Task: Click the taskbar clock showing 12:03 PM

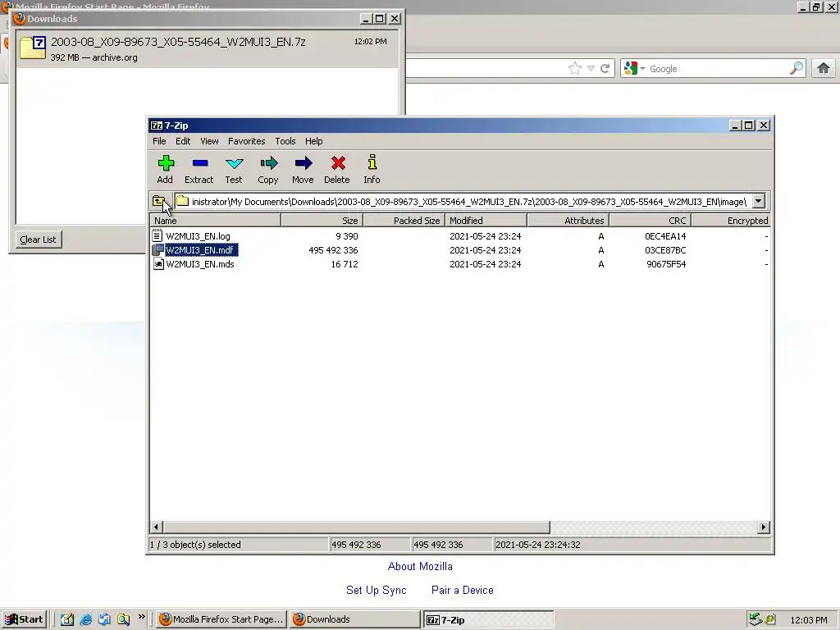Action: (808, 620)
